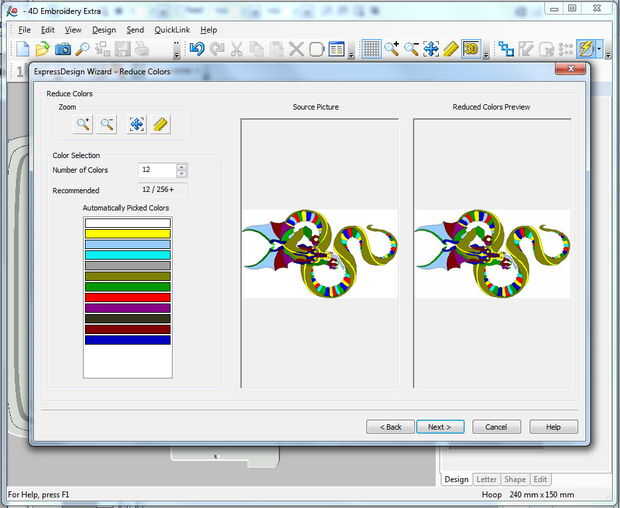Select the olive color swatch

coord(128,276)
